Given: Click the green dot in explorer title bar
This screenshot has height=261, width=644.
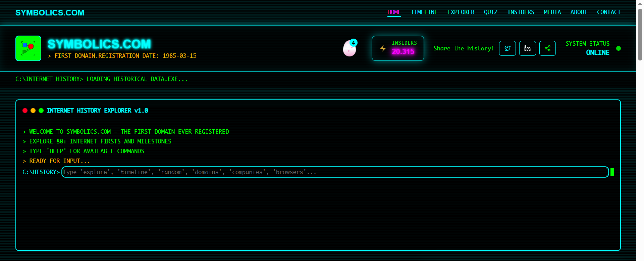Looking at the screenshot, I should (41, 111).
